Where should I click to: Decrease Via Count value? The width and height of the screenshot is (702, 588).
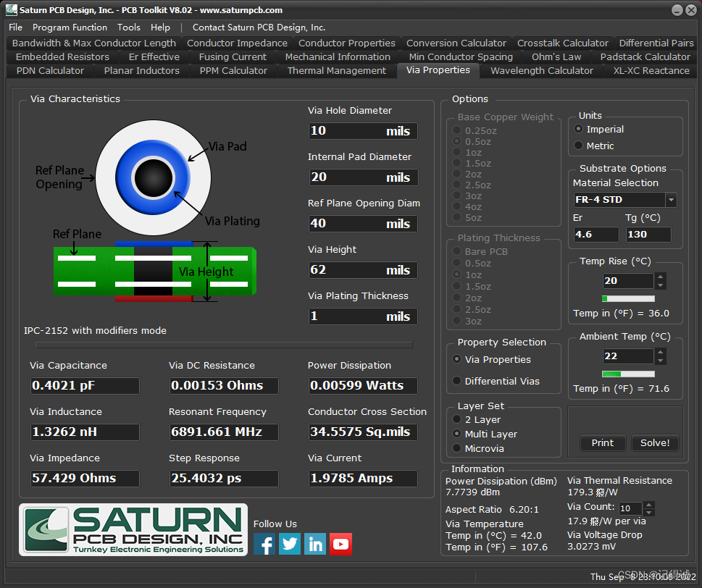click(648, 512)
